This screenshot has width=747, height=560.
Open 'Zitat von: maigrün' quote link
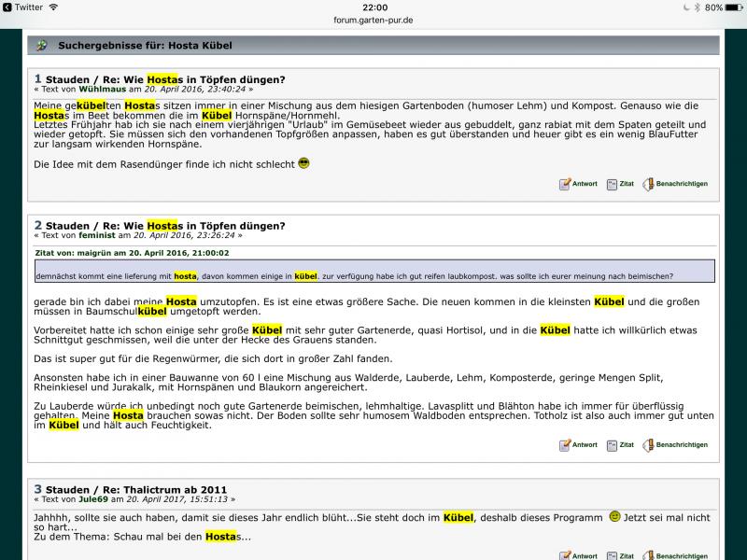pyautogui.click(x=132, y=252)
